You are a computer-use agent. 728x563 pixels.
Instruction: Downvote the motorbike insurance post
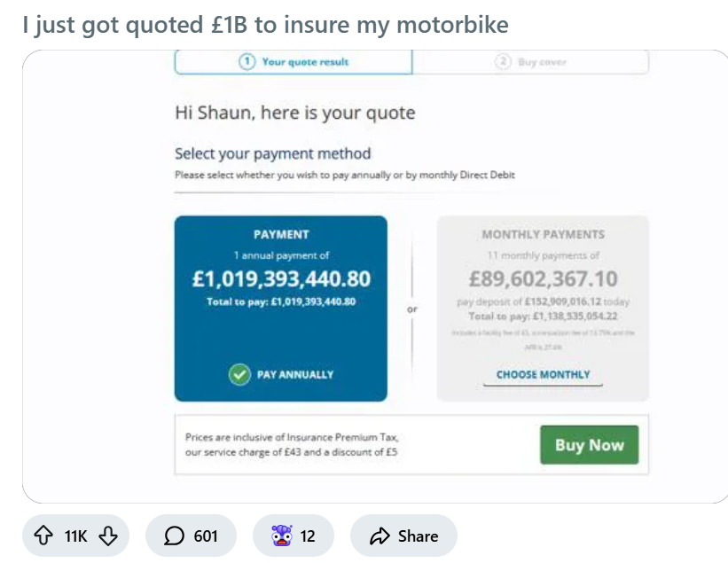click(107, 536)
